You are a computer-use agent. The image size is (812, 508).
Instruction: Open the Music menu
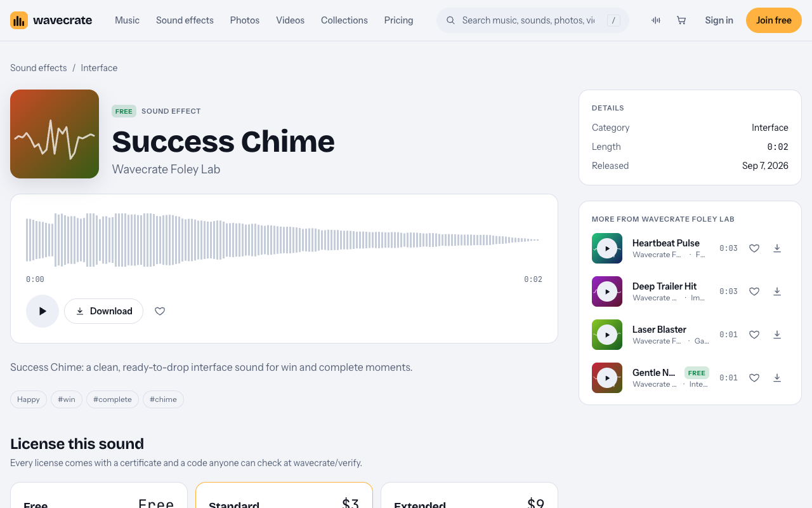(127, 20)
